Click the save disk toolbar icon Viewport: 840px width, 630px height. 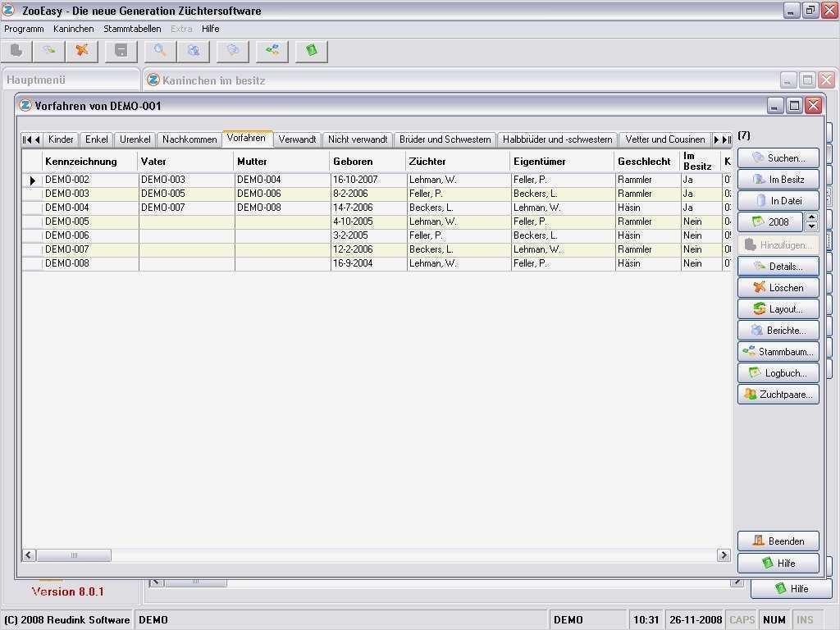(121, 51)
